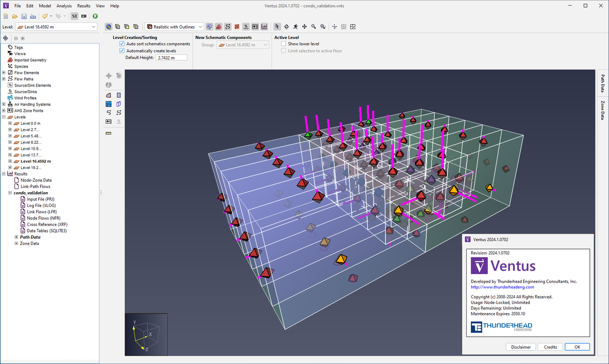
Task: Open the Results menu
Action: pos(84,6)
